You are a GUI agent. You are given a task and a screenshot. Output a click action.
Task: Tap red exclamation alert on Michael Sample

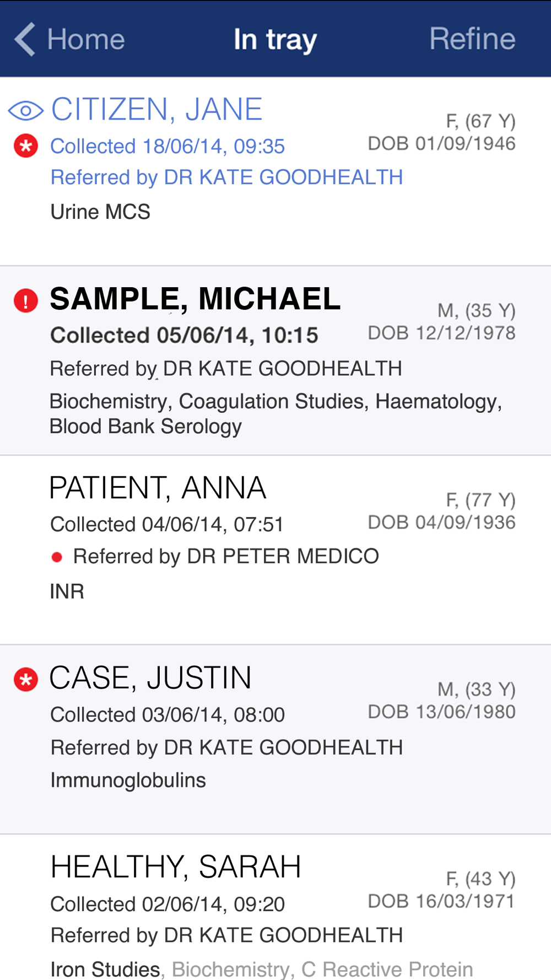pyautogui.click(x=26, y=301)
